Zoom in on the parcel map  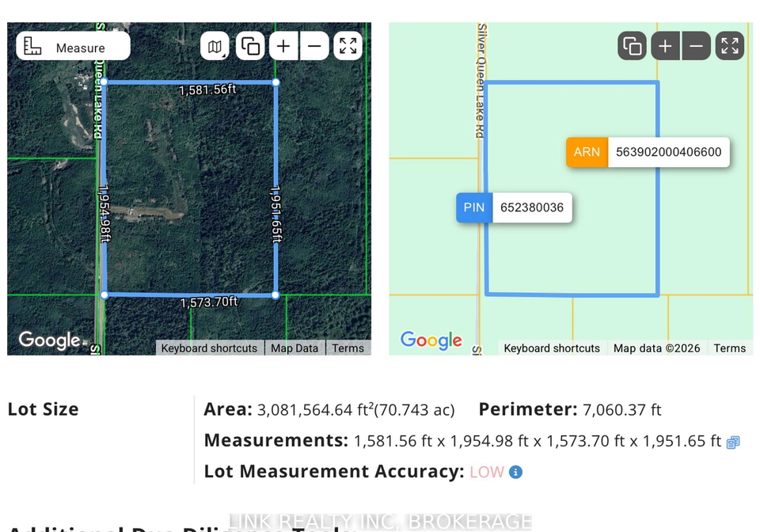[x=666, y=47]
